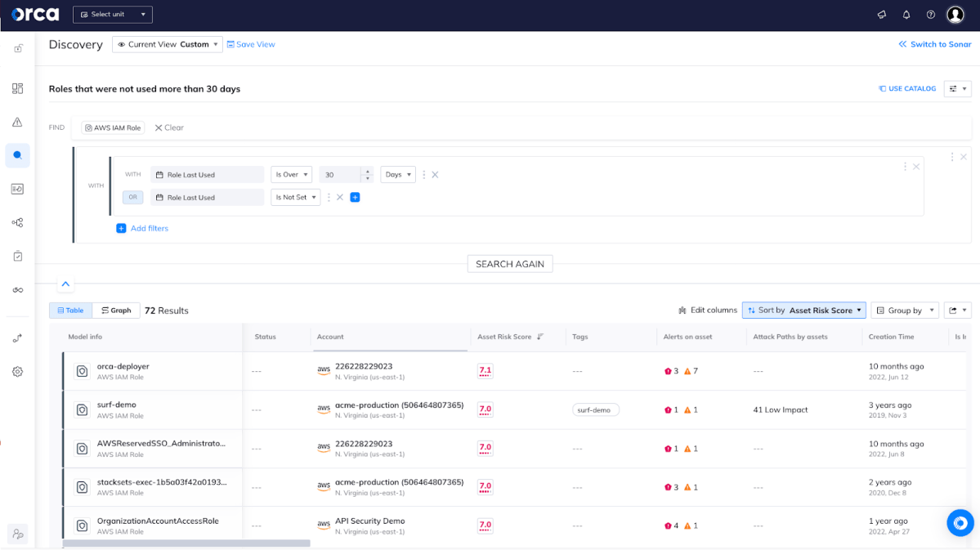The width and height of the screenshot is (980, 550).
Task: Add a condition with the blue plus button
Action: pos(355,198)
